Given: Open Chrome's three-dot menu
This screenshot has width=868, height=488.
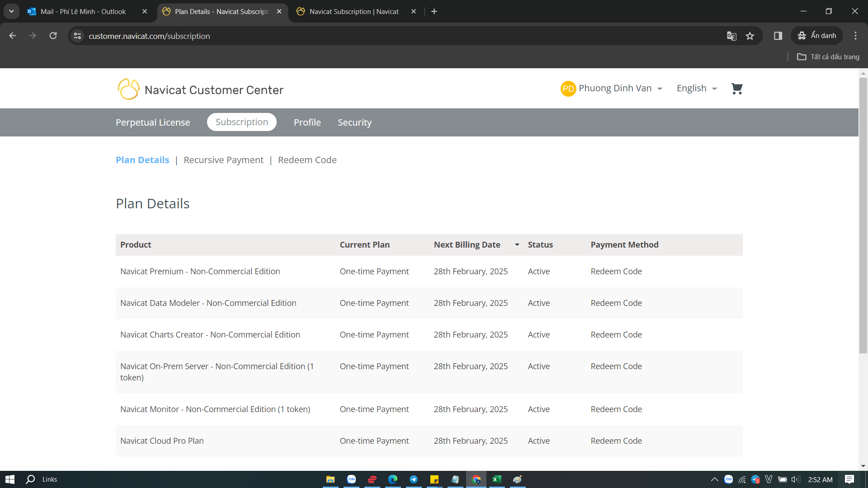Looking at the screenshot, I should tap(855, 36).
